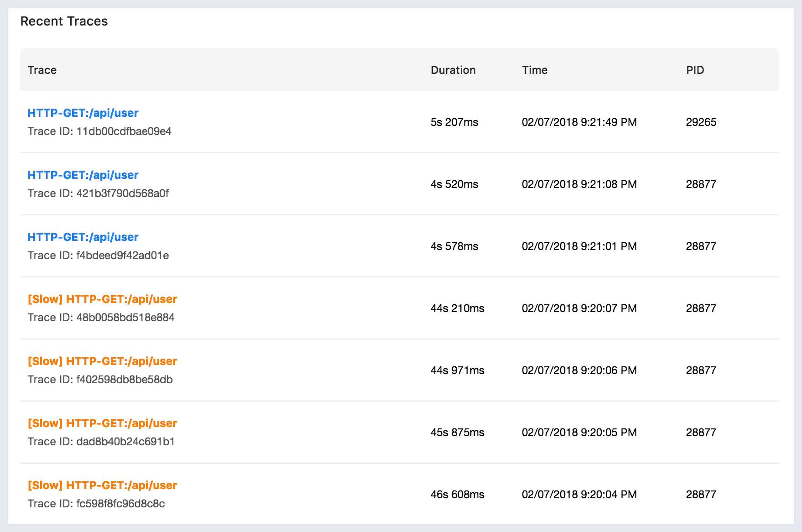Open slow trace link with ID 48b0058bd518e884
The image size is (802, 532).
103,299
